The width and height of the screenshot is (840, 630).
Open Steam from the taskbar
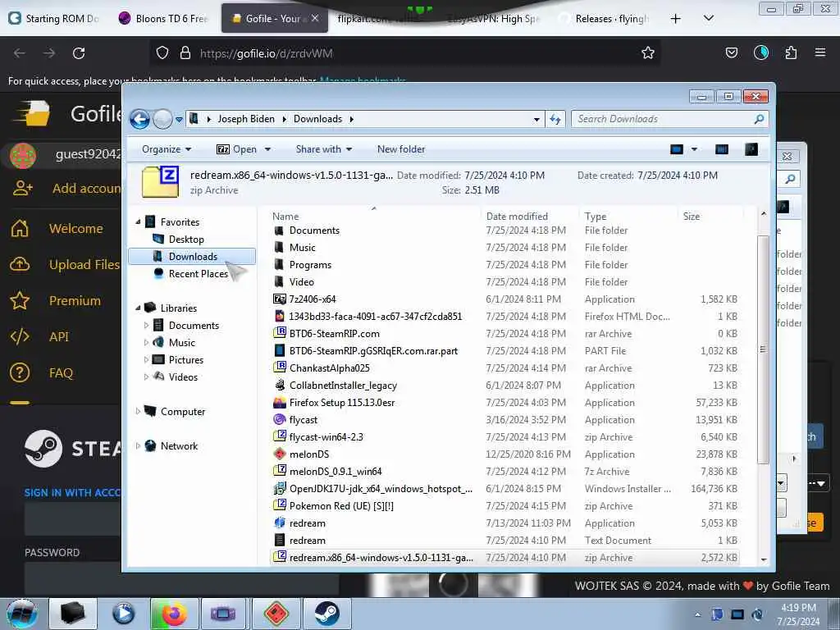[326, 614]
